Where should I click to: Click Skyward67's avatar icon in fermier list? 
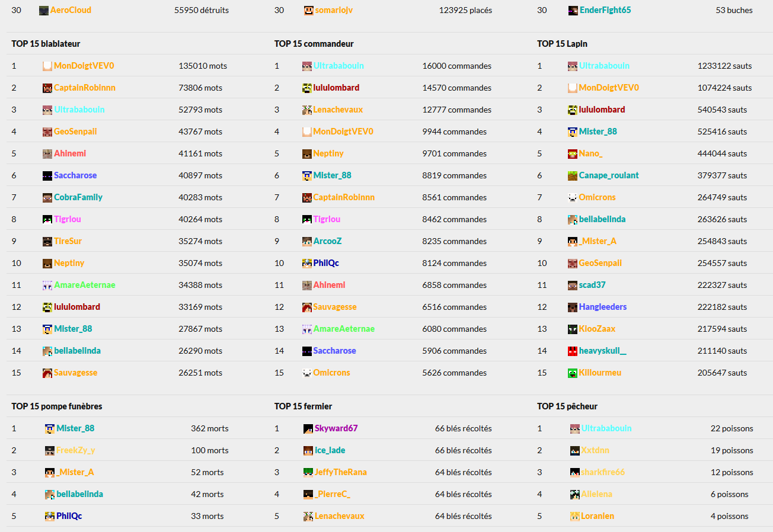pyautogui.click(x=308, y=428)
